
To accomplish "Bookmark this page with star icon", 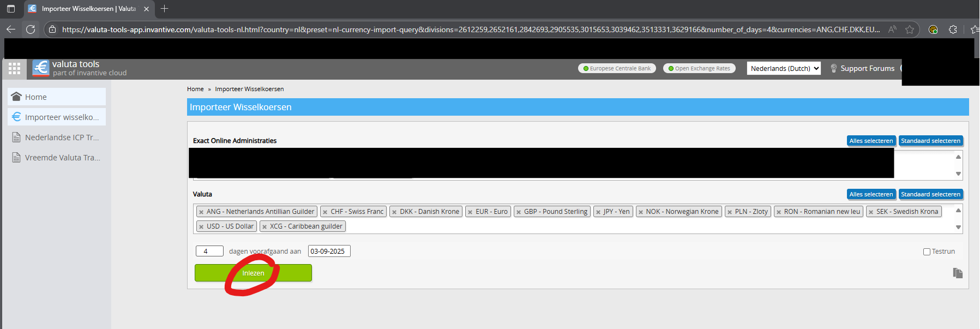I will [x=909, y=29].
